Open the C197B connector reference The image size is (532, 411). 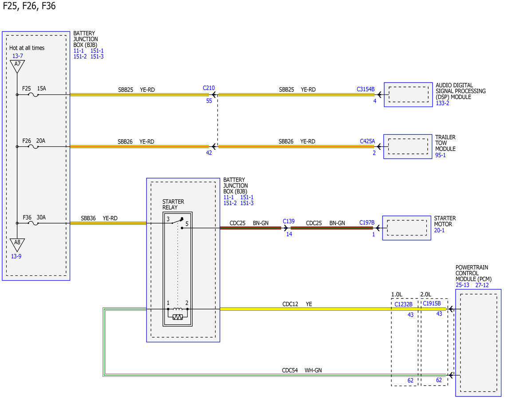[367, 223]
